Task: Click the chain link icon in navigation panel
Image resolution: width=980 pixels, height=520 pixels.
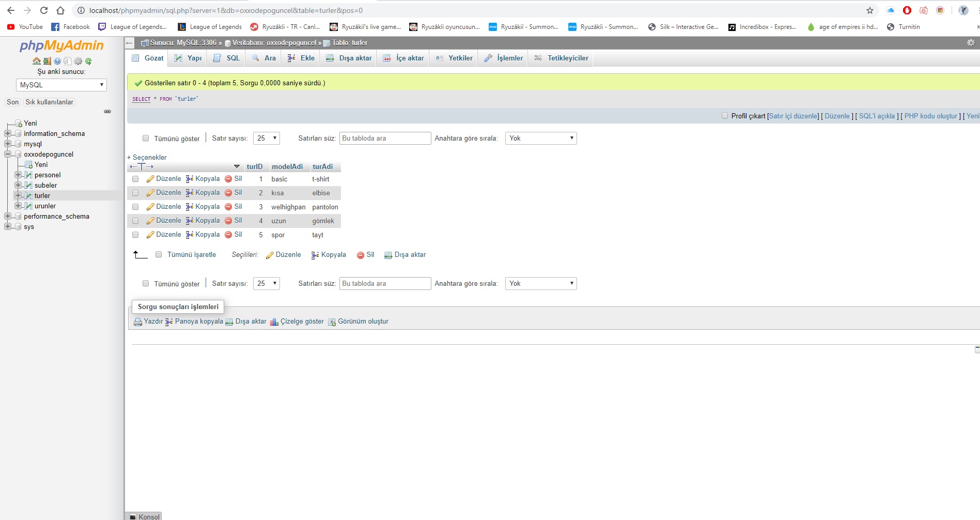Action: coord(107,112)
